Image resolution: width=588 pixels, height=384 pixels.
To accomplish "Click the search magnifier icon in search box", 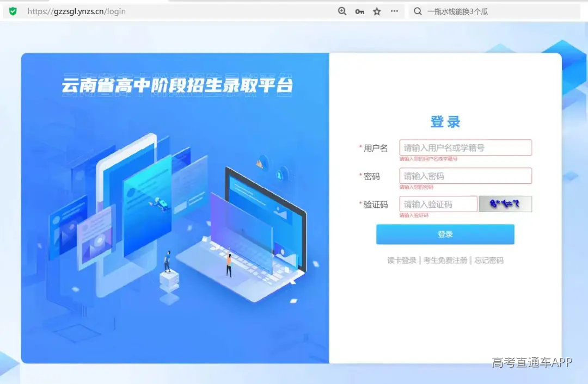I will [418, 11].
